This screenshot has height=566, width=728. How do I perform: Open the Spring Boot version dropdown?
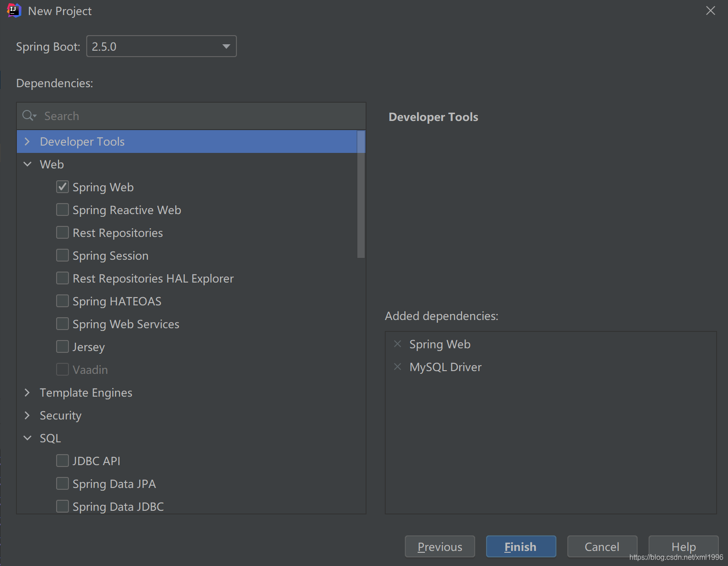162,46
